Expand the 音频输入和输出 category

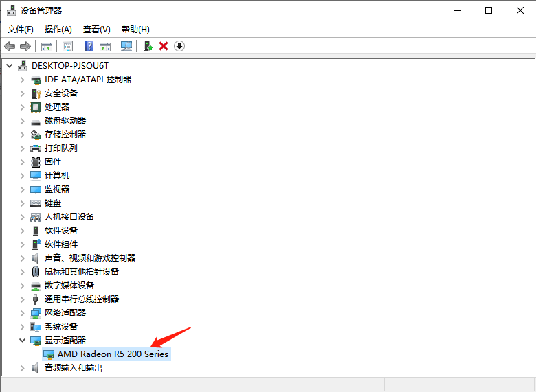coord(23,367)
